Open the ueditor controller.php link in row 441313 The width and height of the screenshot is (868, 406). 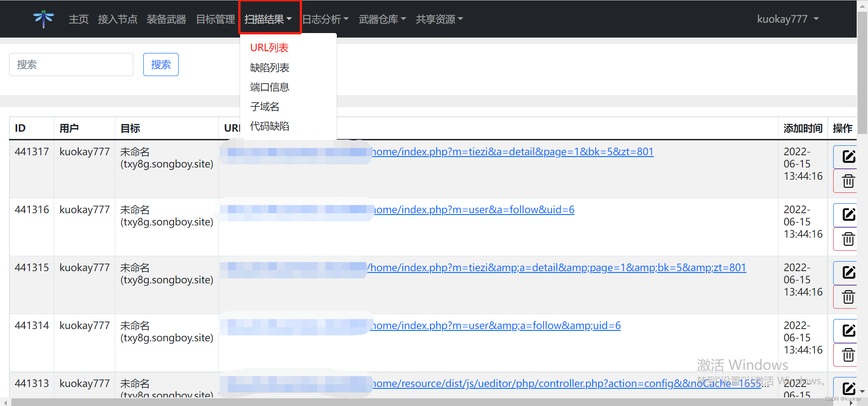pyautogui.click(x=571, y=383)
